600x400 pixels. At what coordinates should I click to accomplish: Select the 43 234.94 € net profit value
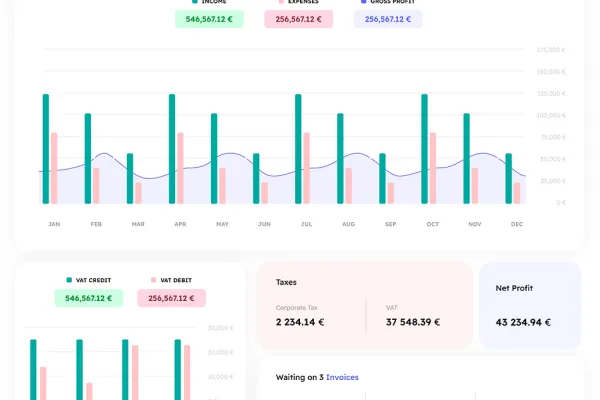(523, 322)
